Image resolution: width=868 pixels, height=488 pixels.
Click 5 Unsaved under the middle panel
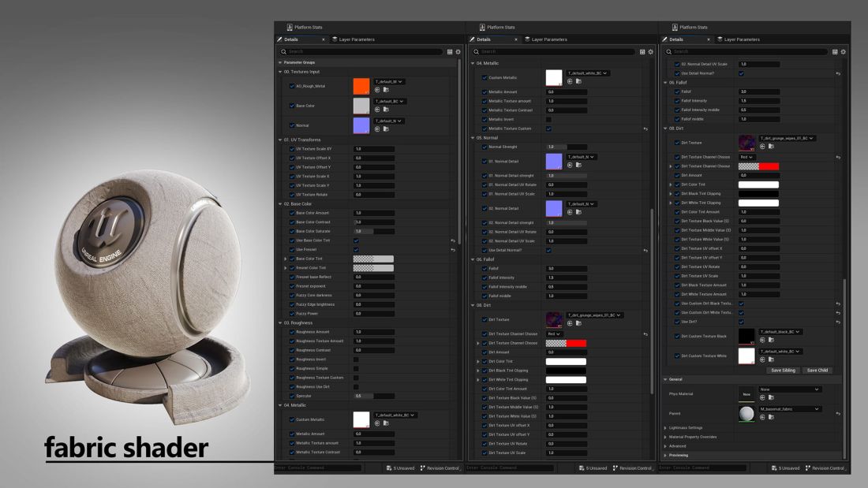(x=593, y=468)
